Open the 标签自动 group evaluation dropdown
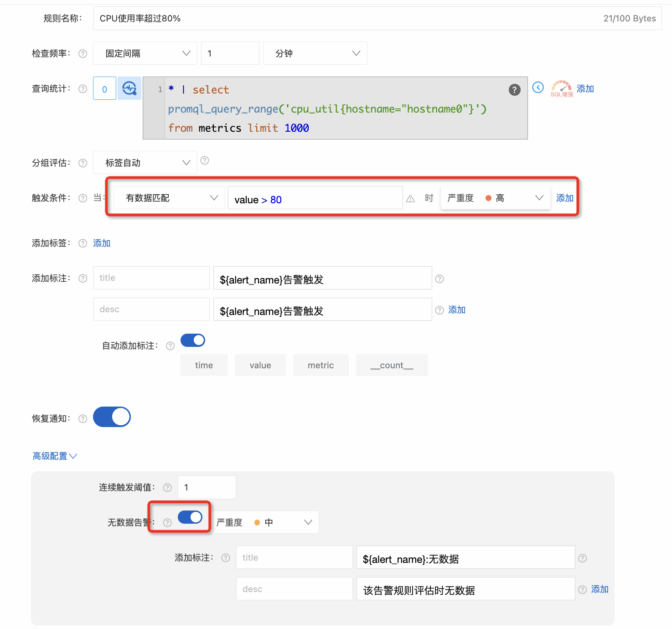672x629 pixels. click(145, 163)
